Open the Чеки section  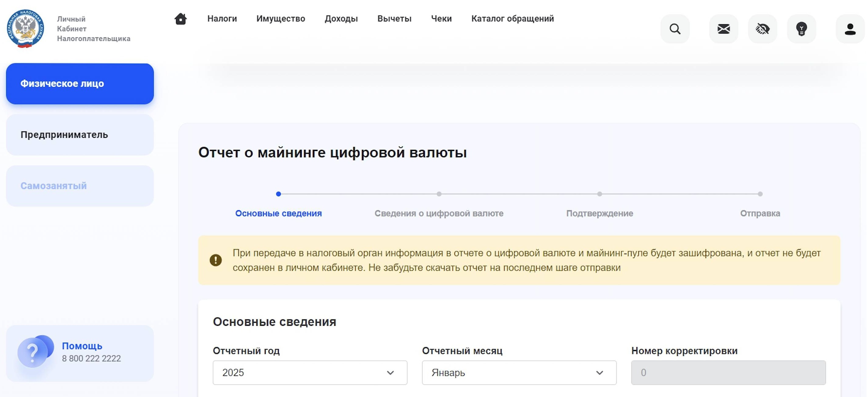[441, 19]
